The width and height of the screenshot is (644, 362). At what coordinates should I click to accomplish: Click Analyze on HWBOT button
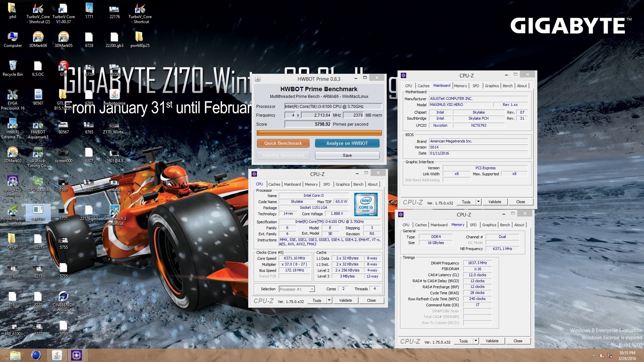(x=347, y=143)
